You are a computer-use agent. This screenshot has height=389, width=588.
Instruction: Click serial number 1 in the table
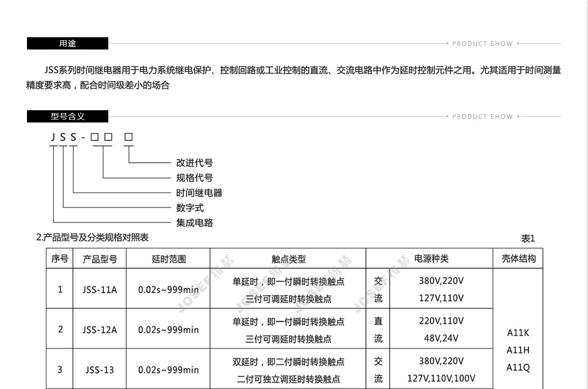60,289
